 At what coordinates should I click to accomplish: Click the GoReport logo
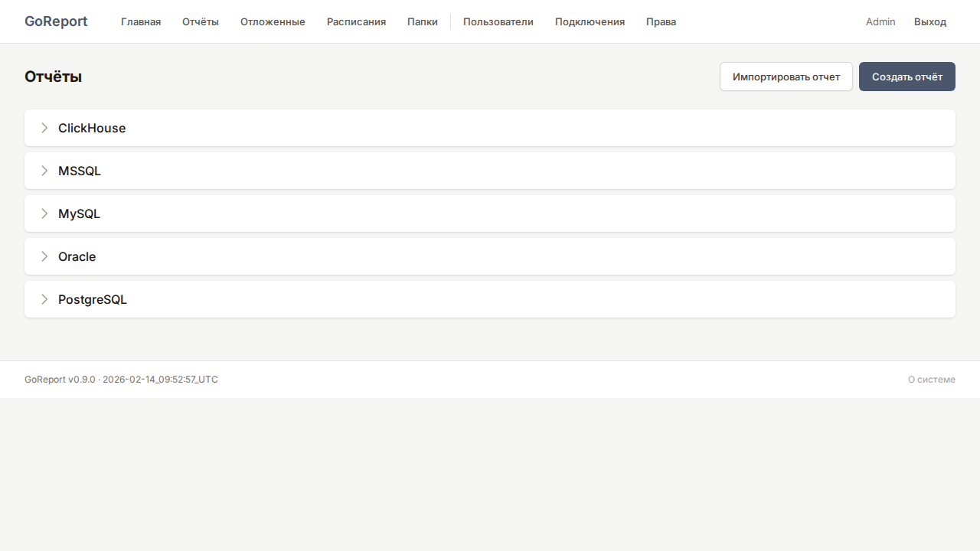click(56, 21)
